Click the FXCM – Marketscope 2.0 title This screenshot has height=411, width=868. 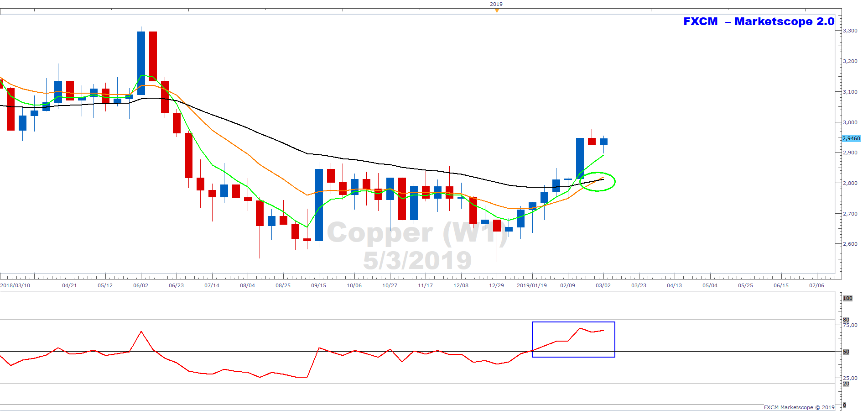click(759, 21)
